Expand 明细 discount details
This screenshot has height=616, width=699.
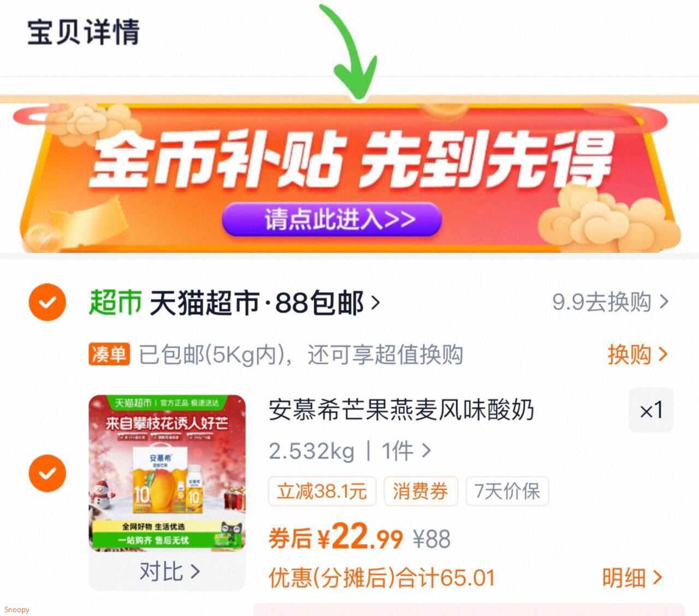click(632, 578)
